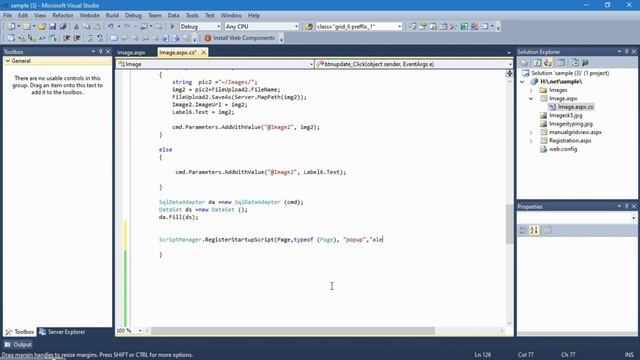
Task: Switch to the Image.aspx editor tab
Action: (x=131, y=53)
